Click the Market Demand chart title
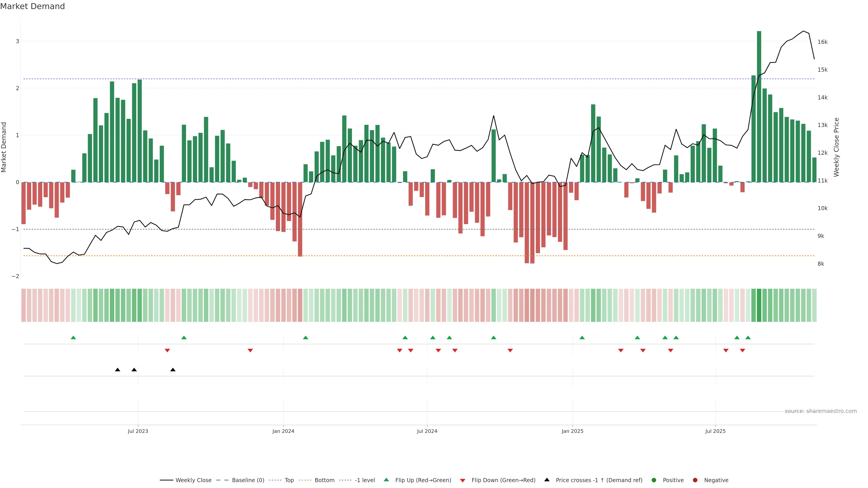 pos(32,6)
